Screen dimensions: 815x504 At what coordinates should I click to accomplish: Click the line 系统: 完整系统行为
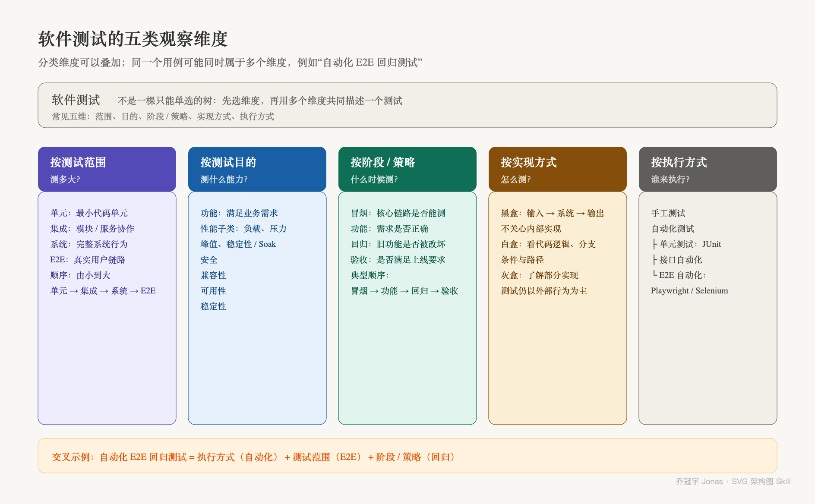pos(89,244)
